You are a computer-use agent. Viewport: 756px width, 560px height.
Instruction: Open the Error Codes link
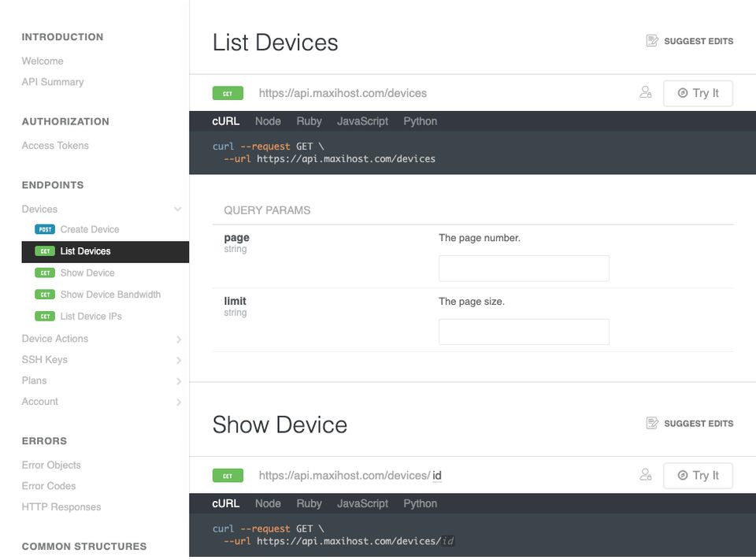coord(49,486)
